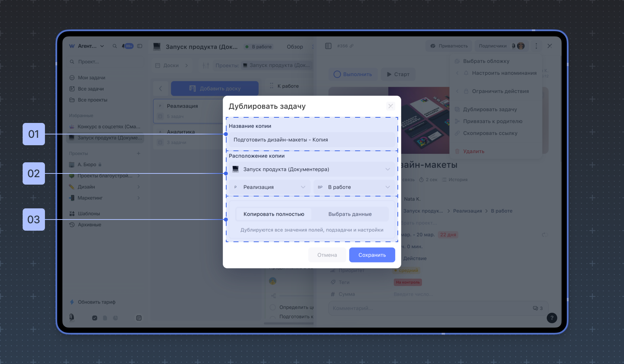Image resolution: width=624 pixels, height=364 pixels.
Task: Click the copy link icon next to #356
Action: pos(351,46)
